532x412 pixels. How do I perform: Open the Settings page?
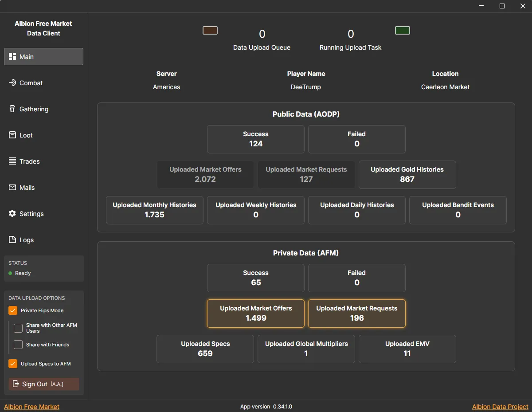click(x=43, y=214)
